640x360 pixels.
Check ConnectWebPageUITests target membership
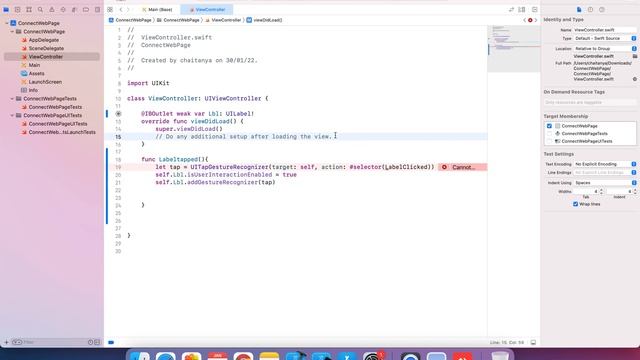[x=549, y=141]
